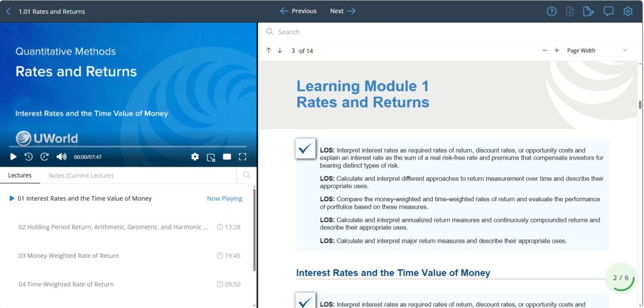The image size is (644, 308).
Task: Go to next page with down arrow
Action: click(280, 50)
